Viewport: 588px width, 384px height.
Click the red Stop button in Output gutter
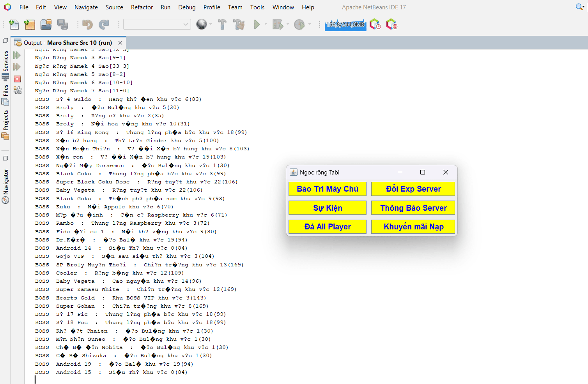(x=17, y=79)
